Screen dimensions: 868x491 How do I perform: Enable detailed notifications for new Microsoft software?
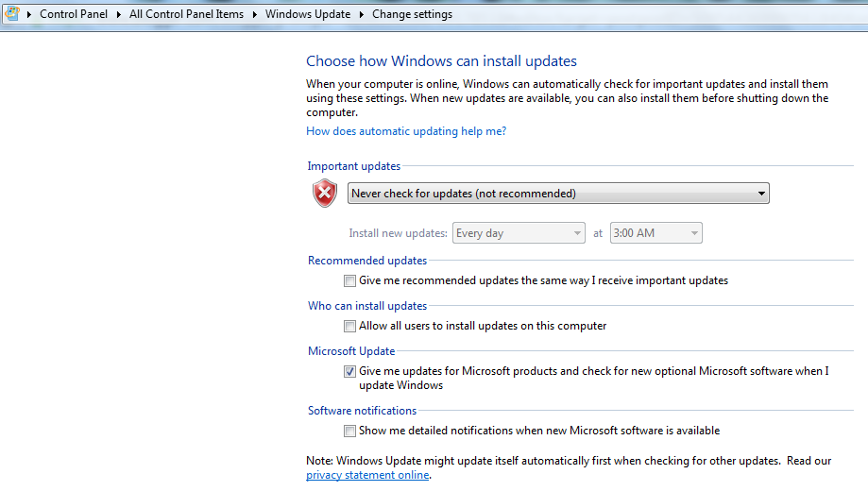tap(349, 431)
